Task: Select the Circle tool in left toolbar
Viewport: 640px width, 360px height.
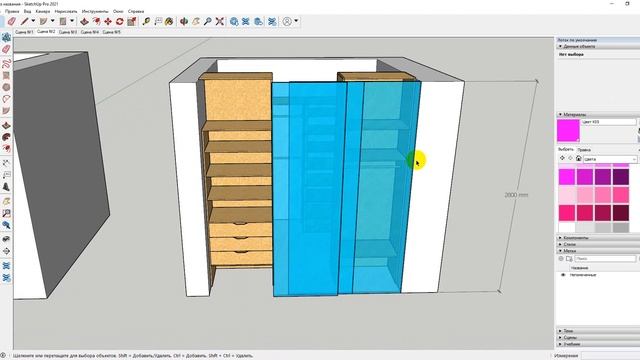Action: pyautogui.click(x=6, y=87)
